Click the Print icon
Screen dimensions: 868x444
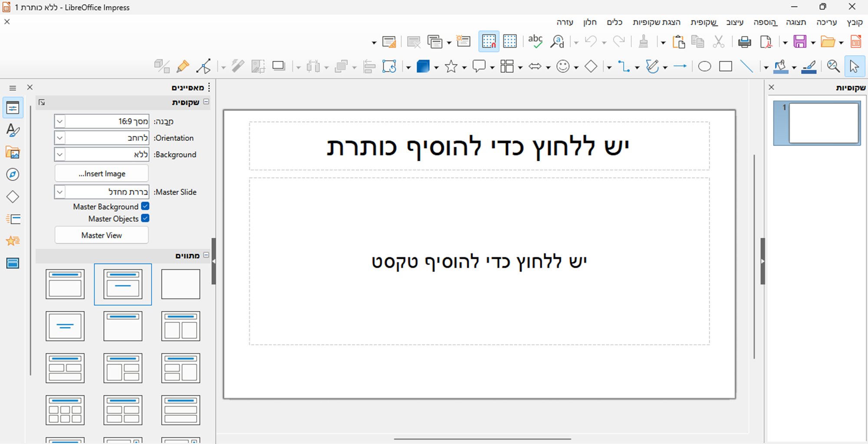coord(745,42)
